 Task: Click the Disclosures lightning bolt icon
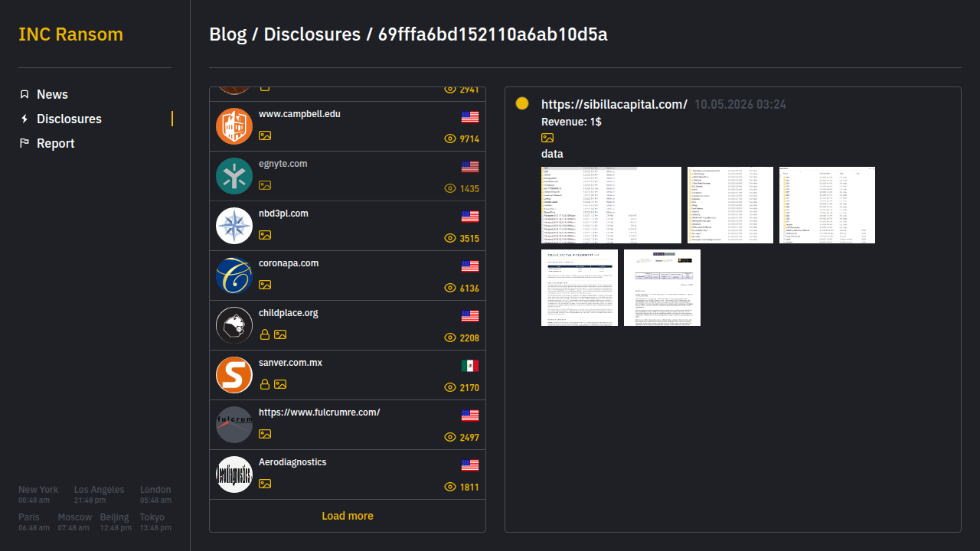click(24, 119)
